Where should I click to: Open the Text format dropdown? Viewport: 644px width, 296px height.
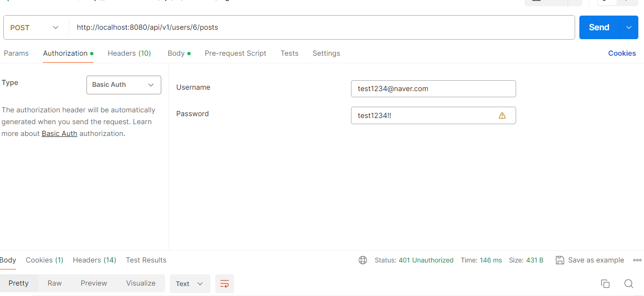click(x=190, y=284)
